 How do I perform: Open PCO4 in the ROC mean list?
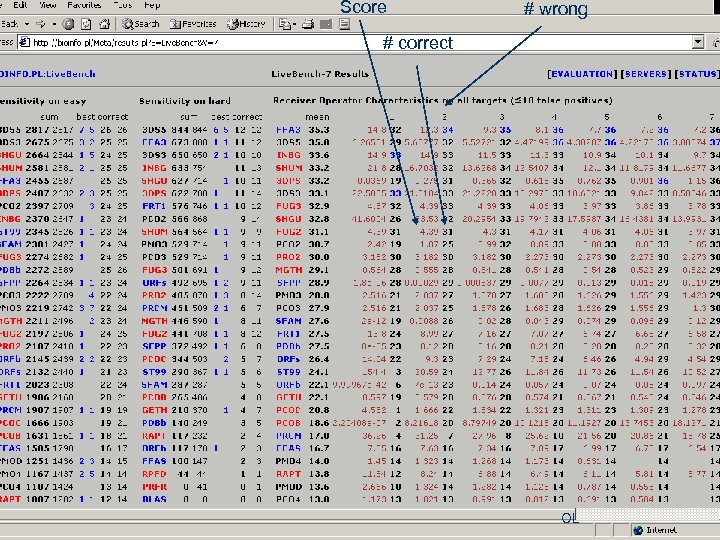(x=288, y=499)
